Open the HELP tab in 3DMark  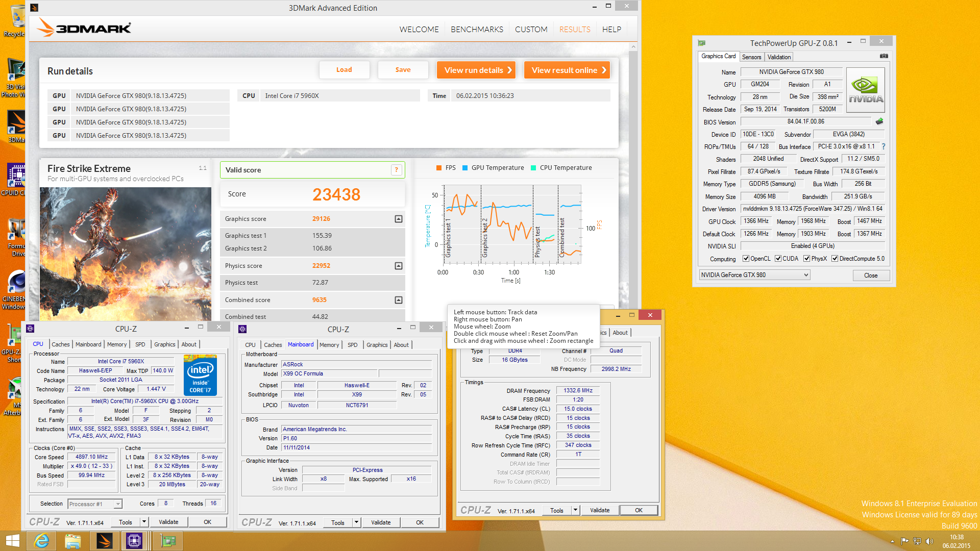coord(611,30)
